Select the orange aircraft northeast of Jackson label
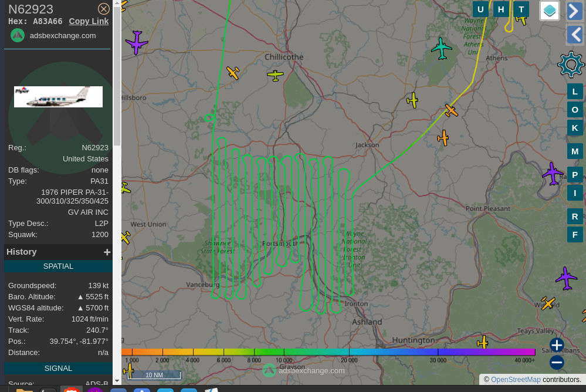The width and height of the screenshot is (586, 392). [x=443, y=138]
